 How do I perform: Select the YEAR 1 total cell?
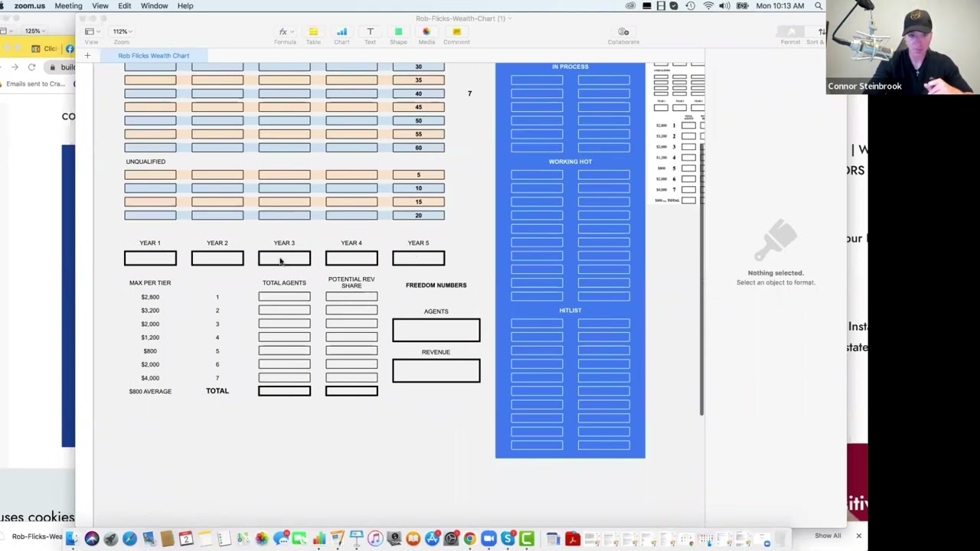[150, 259]
